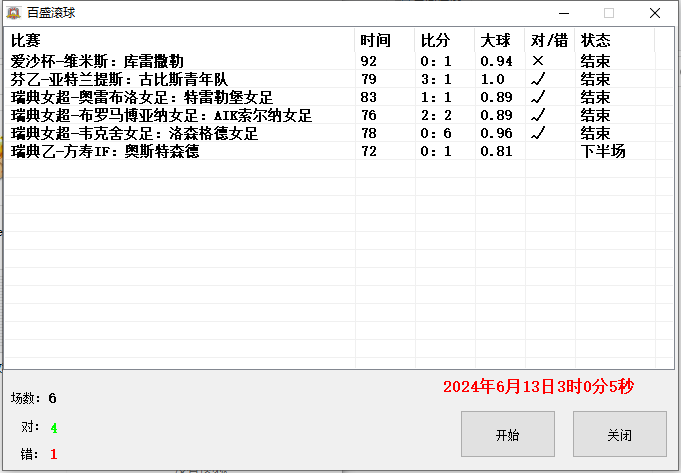
Task: Click the check mark in 韦克舍女足 row
Action: [x=538, y=133]
